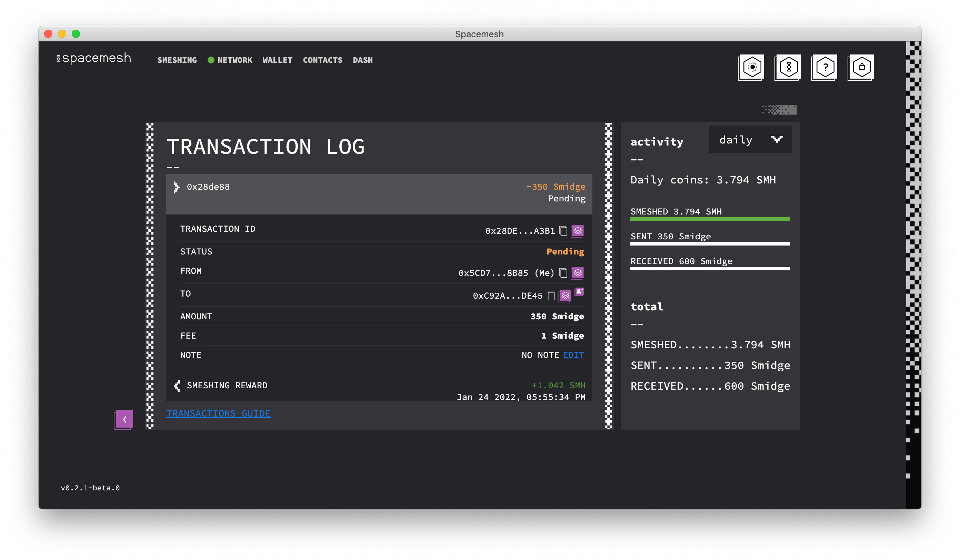Click the 0x5CD7...8B85 (Me) address text
This screenshot has width=960, height=560.
[506, 273]
